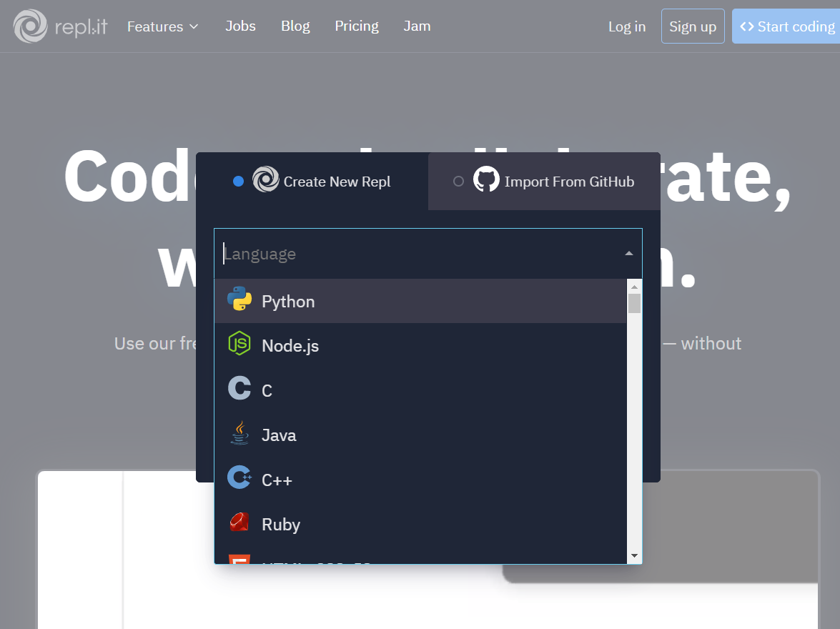Open the Jobs page
Screen dimensions: 840x629
coord(240,26)
